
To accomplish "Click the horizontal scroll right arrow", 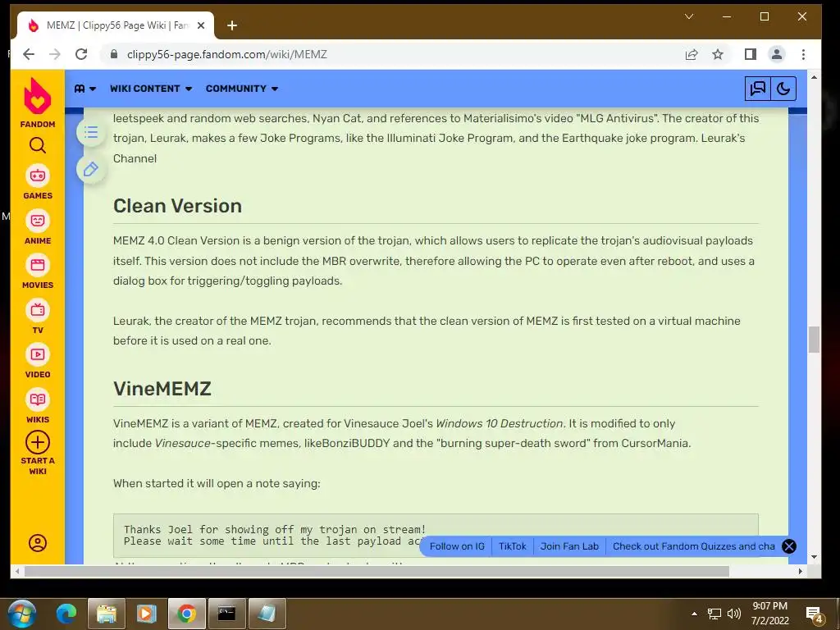I will click(x=801, y=572).
